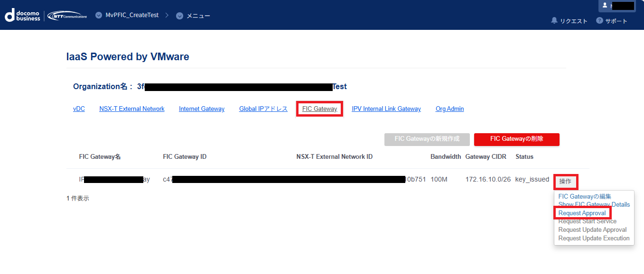Image resolution: width=644 pixels, height=274 pixels.
Task: Open リクエスト link in header
Action: coord(574,21)
